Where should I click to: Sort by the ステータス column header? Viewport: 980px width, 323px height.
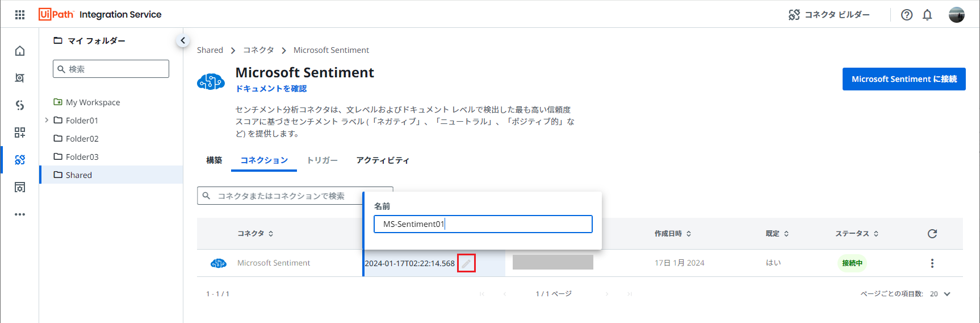coord(857,234)
